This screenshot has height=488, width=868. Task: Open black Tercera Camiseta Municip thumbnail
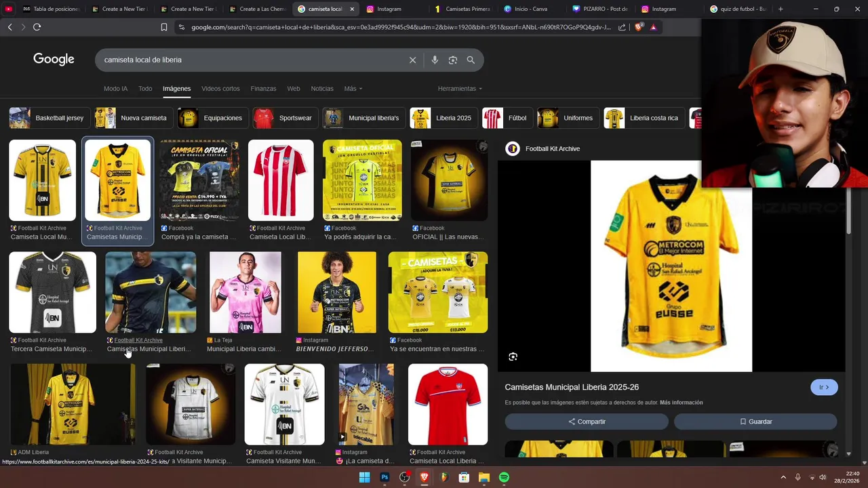[x=52, y=292]
